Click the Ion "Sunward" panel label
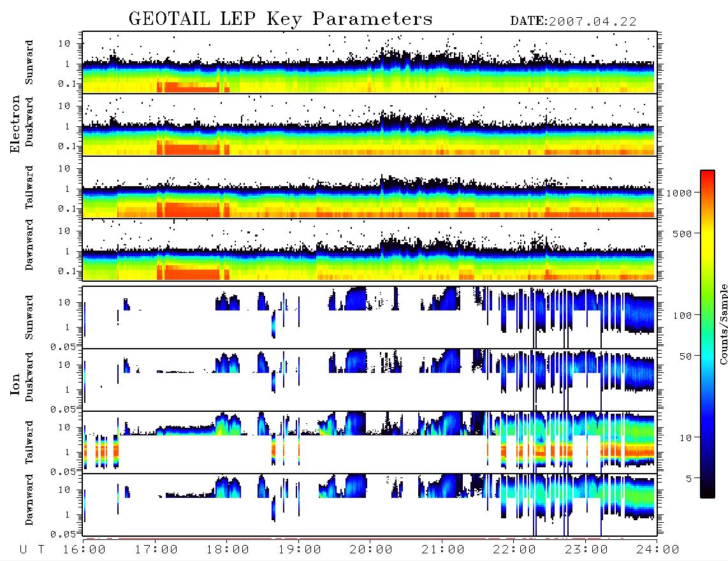Screen dimensions: 728x561 coord(29,317)
